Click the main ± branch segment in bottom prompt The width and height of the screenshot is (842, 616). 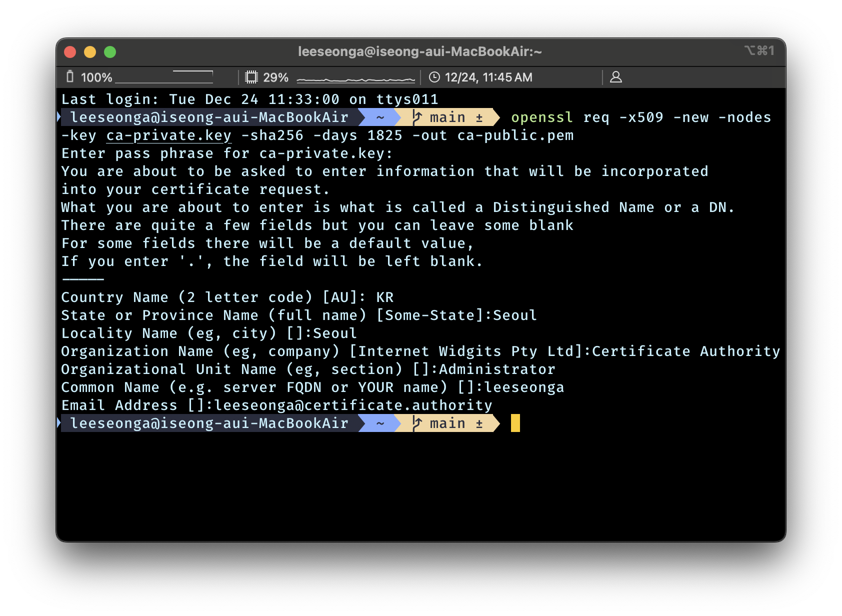(447, 423)
